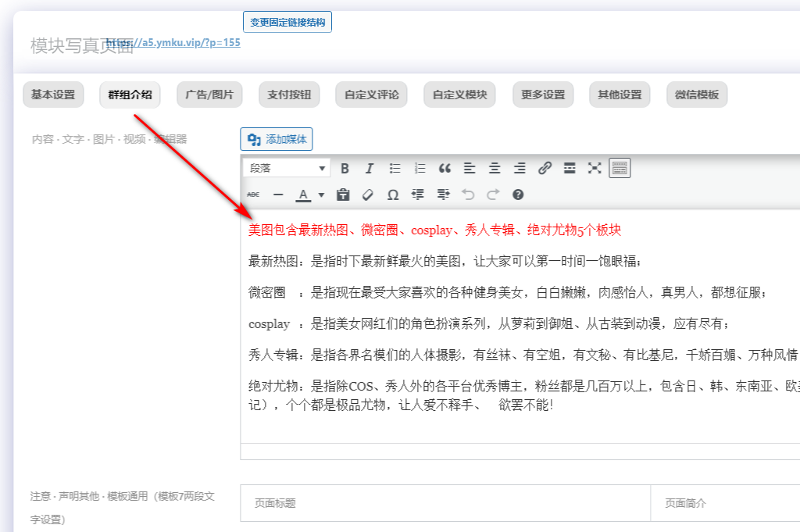Switch to the 群组介绍 tab
This screenshot has height=532, width=800.
tap(129, 94)
